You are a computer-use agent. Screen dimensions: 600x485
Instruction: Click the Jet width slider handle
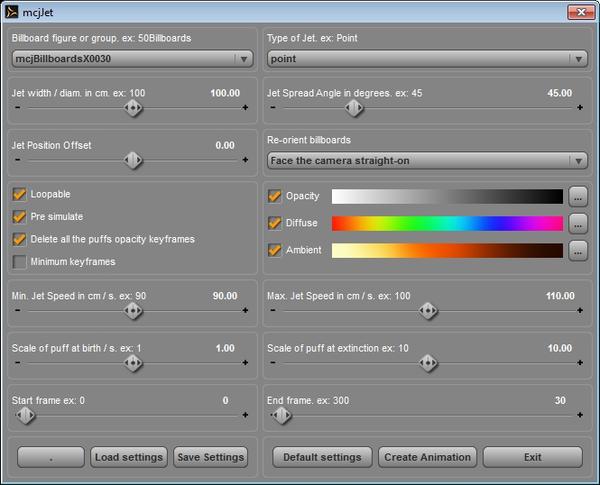(133, 108)
